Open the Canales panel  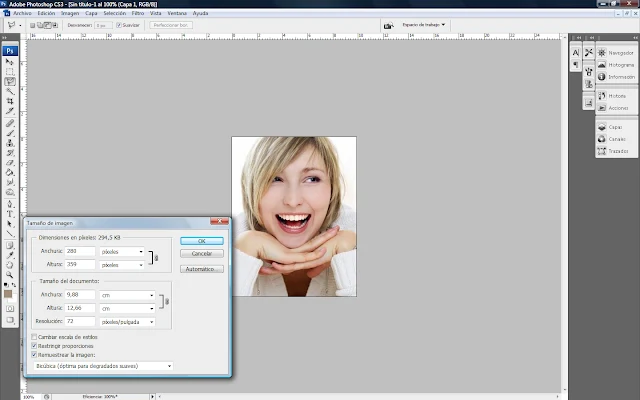pos(616,139)
